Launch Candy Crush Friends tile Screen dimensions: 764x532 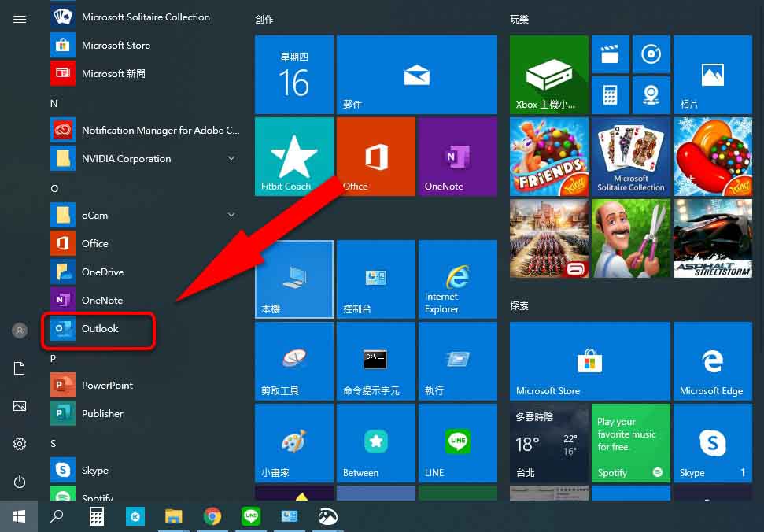point(549,157)
